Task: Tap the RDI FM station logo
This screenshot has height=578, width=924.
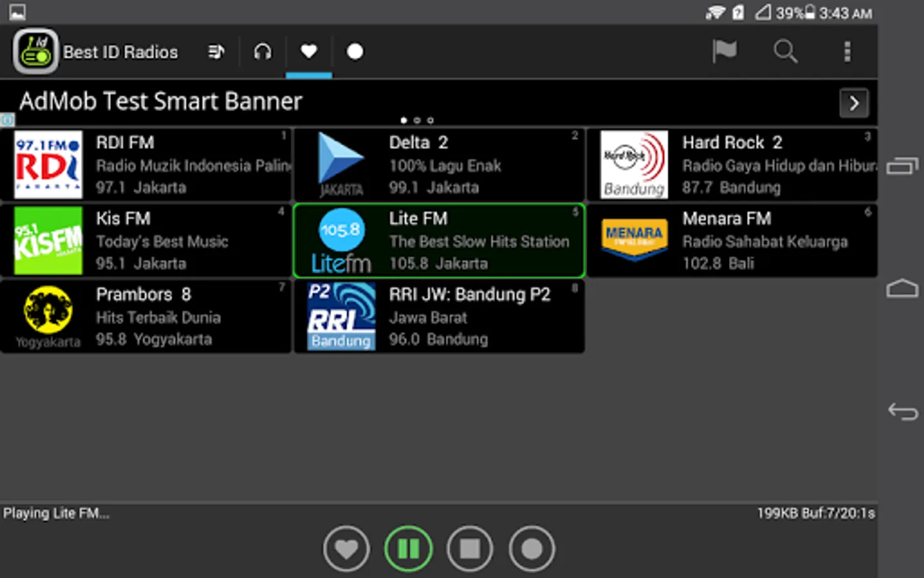Action: tap(48, 164)
